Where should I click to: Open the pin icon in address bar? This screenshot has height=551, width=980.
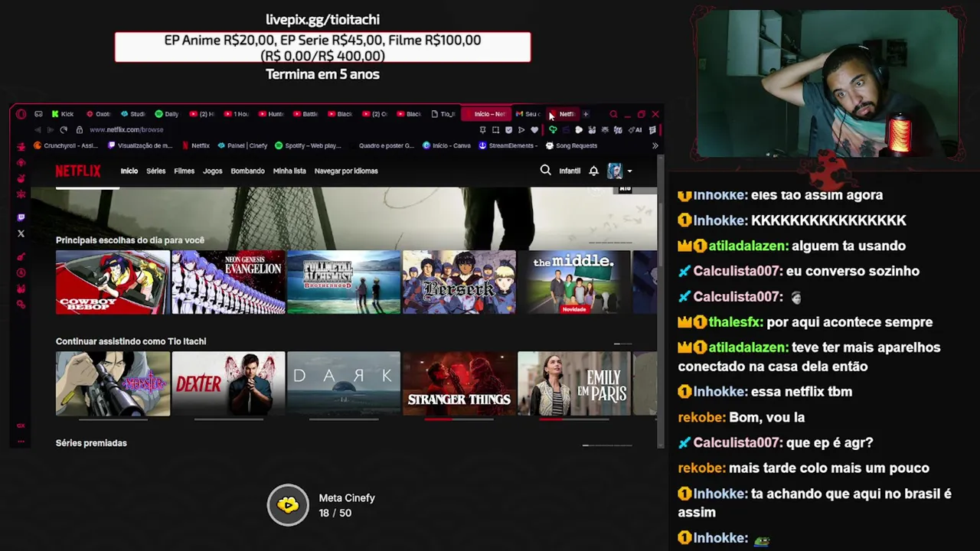(482, 130)
